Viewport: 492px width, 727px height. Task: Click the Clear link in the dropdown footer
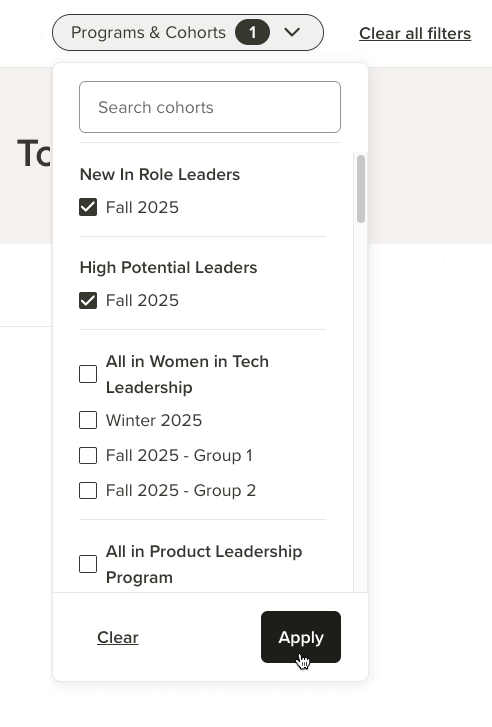(x=118, y=638)
